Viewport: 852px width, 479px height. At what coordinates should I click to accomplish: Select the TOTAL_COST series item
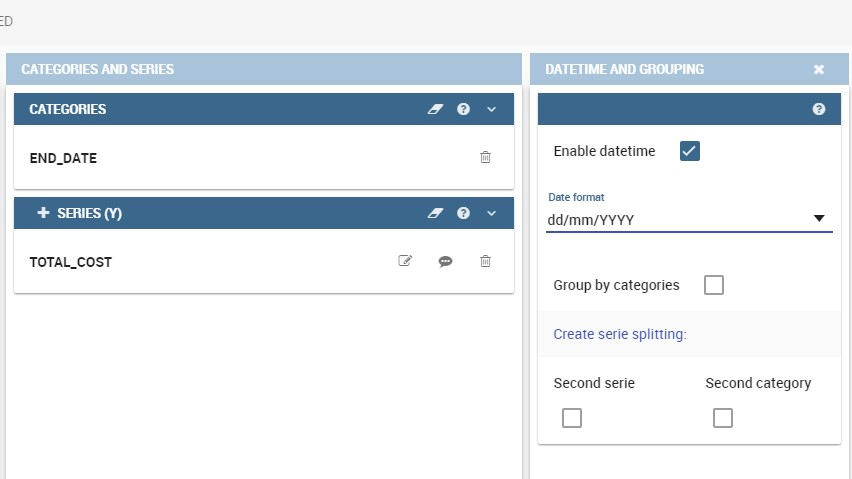click(71, 262)
